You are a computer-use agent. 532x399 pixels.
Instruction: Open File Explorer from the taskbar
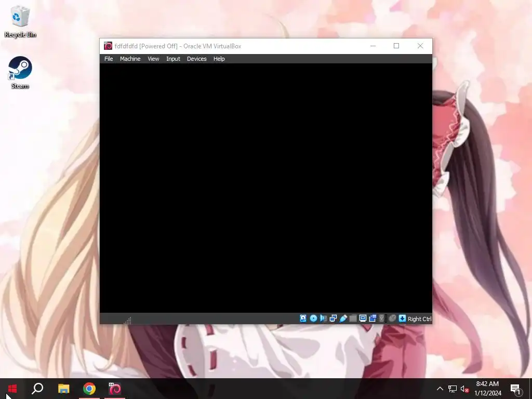(x=63, y=389)
